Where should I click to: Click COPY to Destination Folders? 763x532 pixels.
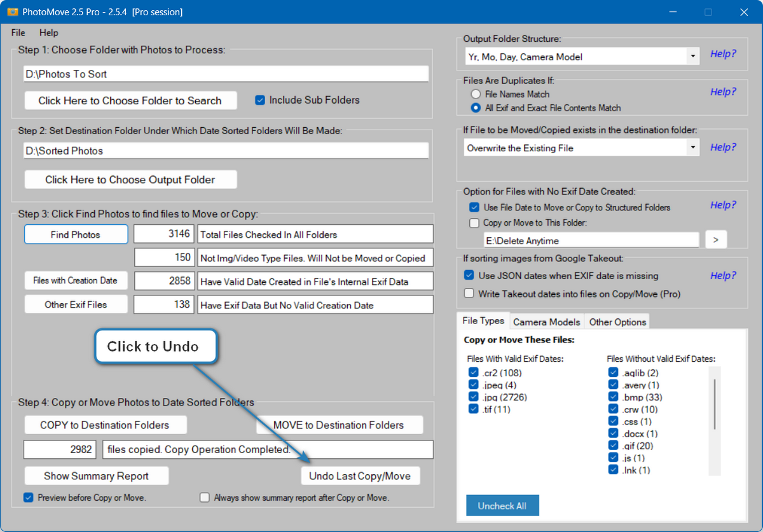click(x=105, y=425)
